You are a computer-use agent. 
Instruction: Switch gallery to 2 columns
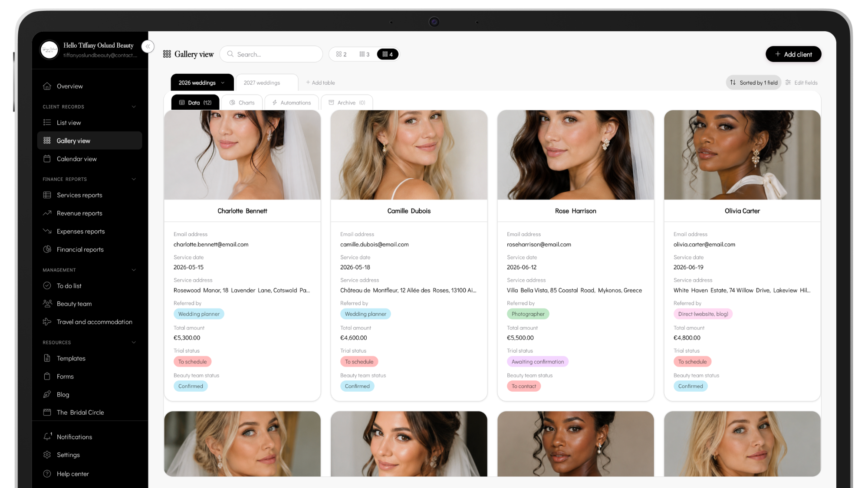[342, 54]
